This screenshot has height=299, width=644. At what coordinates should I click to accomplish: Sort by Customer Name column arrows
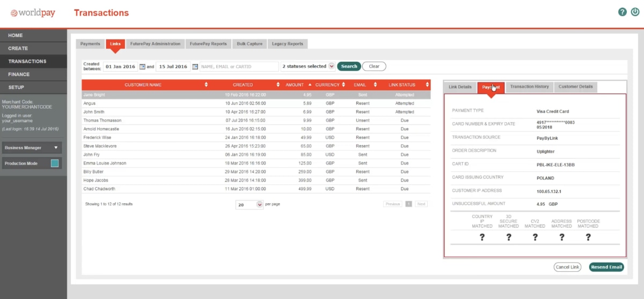click(207, 85)
